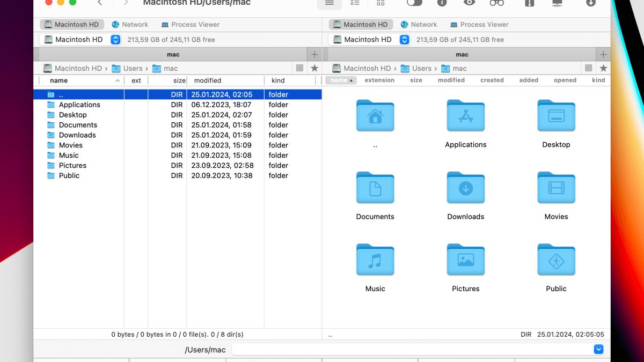Click the download queue arrow icon
Viewport: 644px width, 362px height.
[590, 3]
